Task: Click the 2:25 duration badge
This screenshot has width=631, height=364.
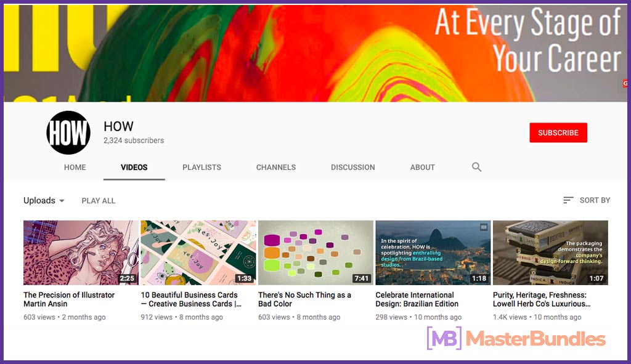Action: (127, 278)
